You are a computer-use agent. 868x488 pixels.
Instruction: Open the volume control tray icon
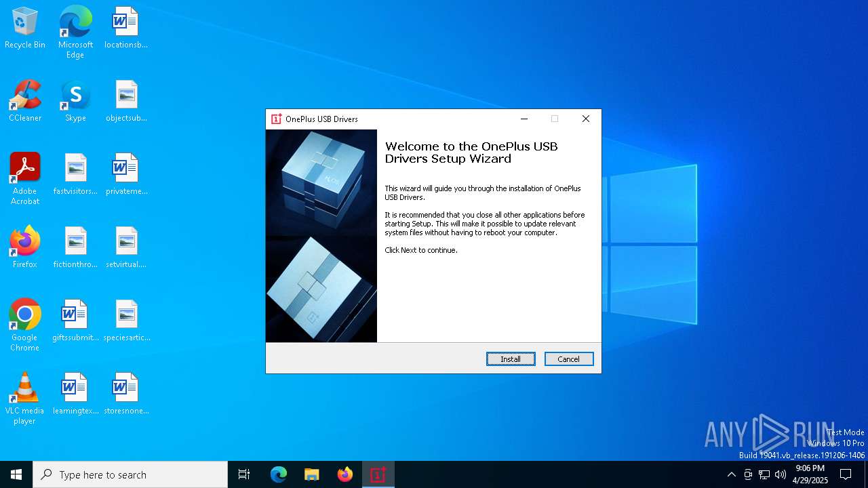pyautogui.click(x=781, y=474)
